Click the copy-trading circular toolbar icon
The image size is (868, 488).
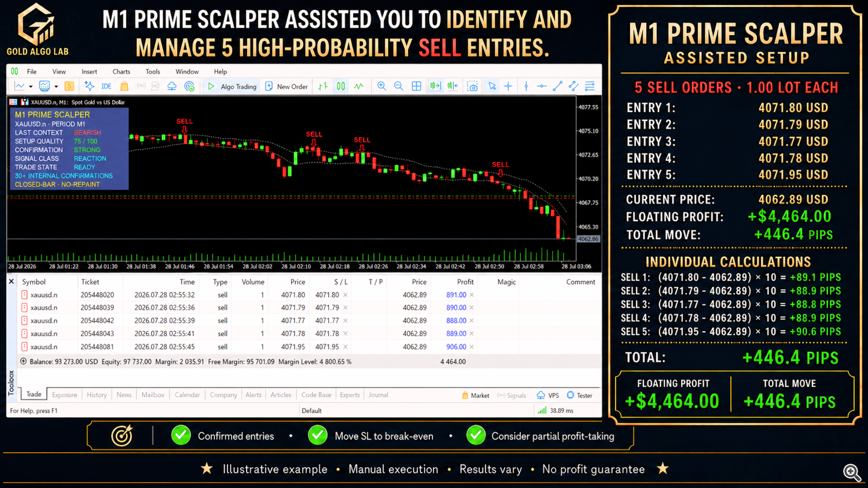(189, 86)
